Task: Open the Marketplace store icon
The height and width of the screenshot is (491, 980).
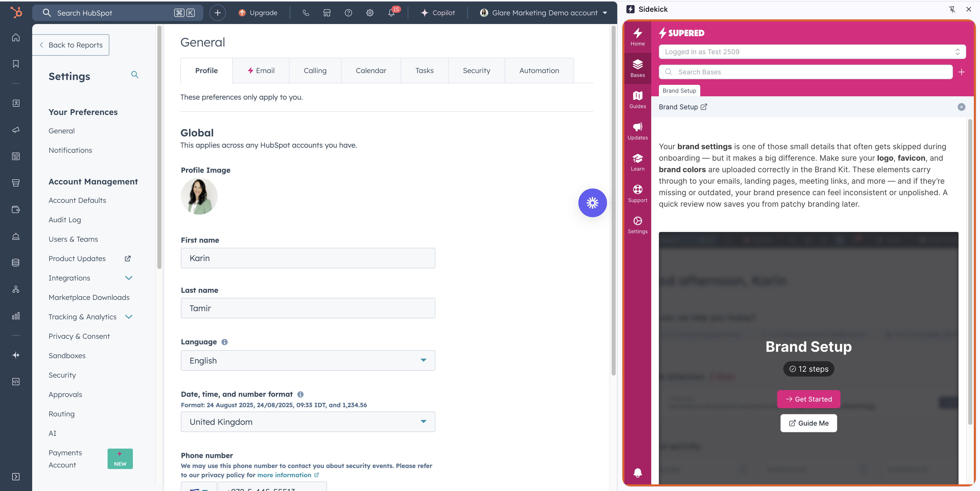Action: click(327, 13)
